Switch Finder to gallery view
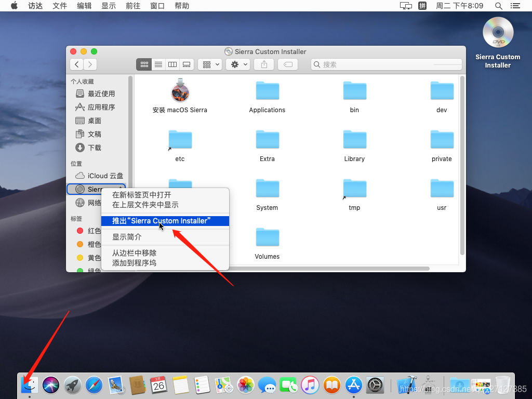Viewport: 532px width, 399px height. (x=187, y=64)
